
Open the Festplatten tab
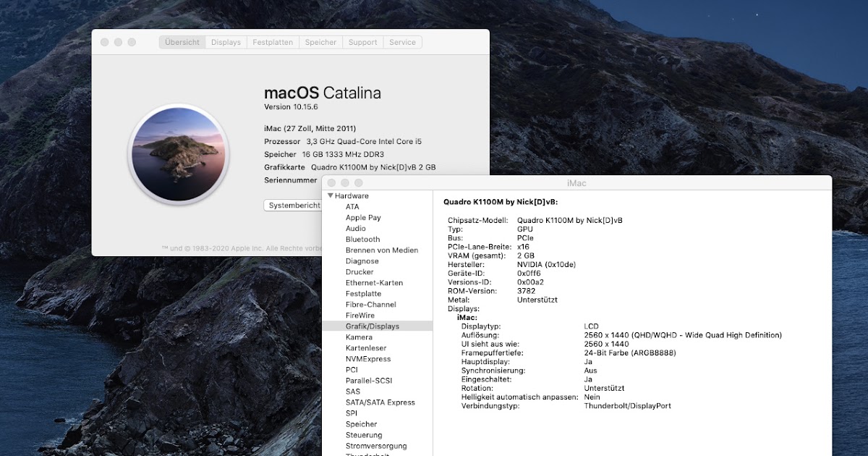[273, 42]
